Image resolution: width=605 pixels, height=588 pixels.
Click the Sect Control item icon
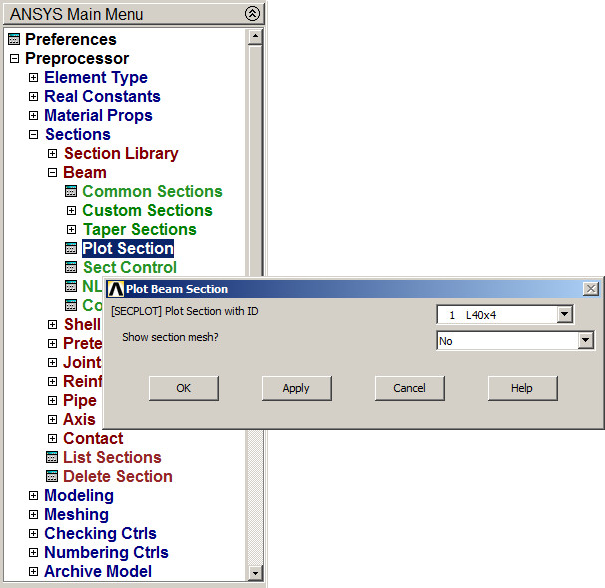pyautogui.click(x=71, y=268)
